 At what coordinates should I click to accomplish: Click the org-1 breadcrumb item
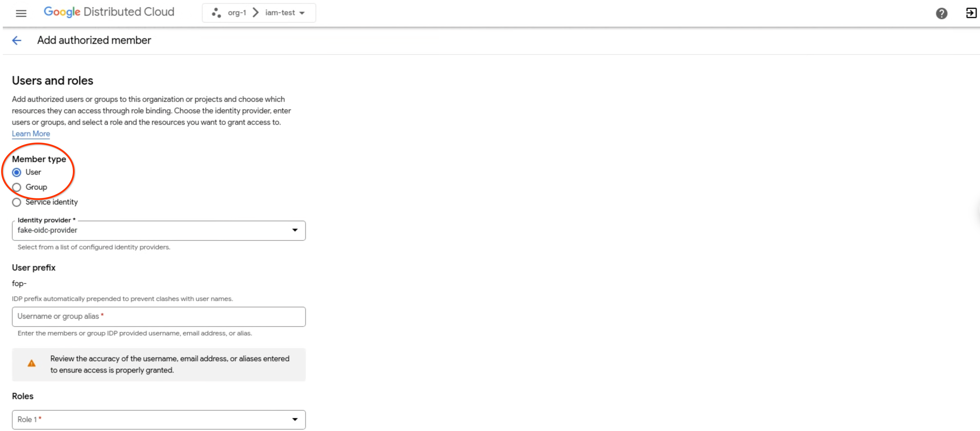[x=237, y=13]
